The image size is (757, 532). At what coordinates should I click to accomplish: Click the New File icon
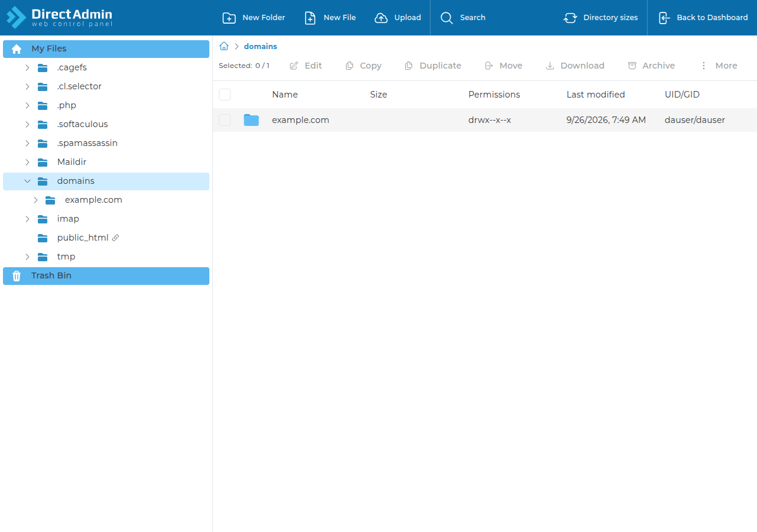(x=310, y=18)
